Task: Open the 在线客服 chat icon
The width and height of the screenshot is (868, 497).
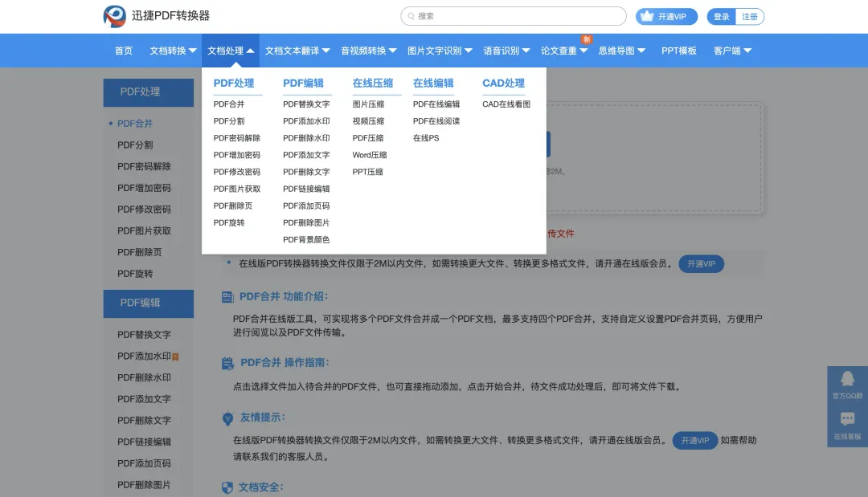Action: 848,419
